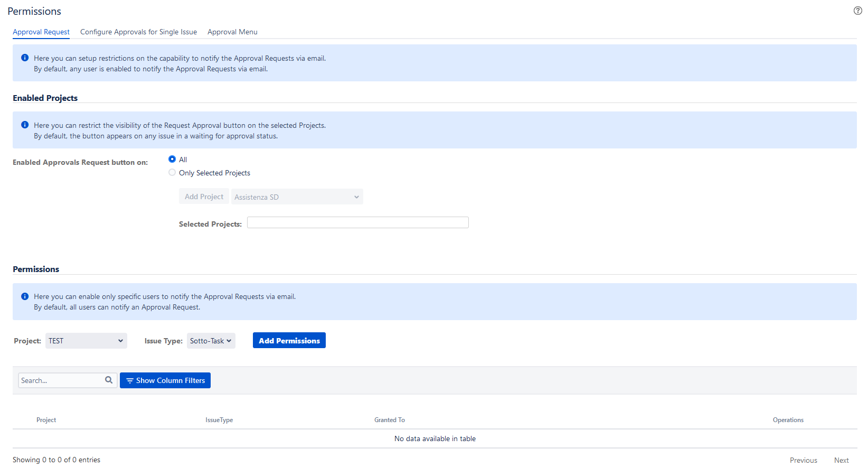Open the Issue Type Sotto-Task dropdown

coord(211,341)
